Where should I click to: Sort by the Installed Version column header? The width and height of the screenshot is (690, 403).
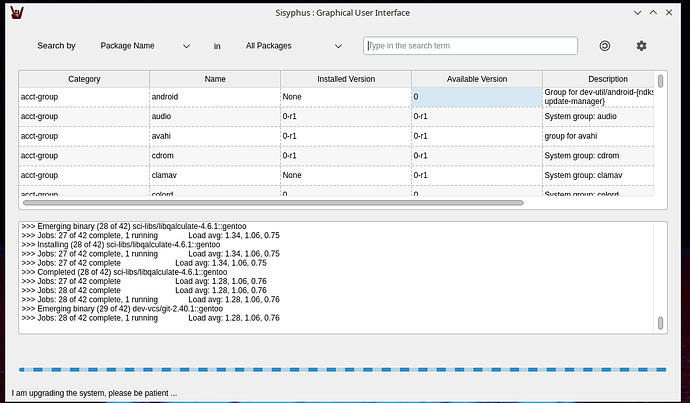point(346,79)
